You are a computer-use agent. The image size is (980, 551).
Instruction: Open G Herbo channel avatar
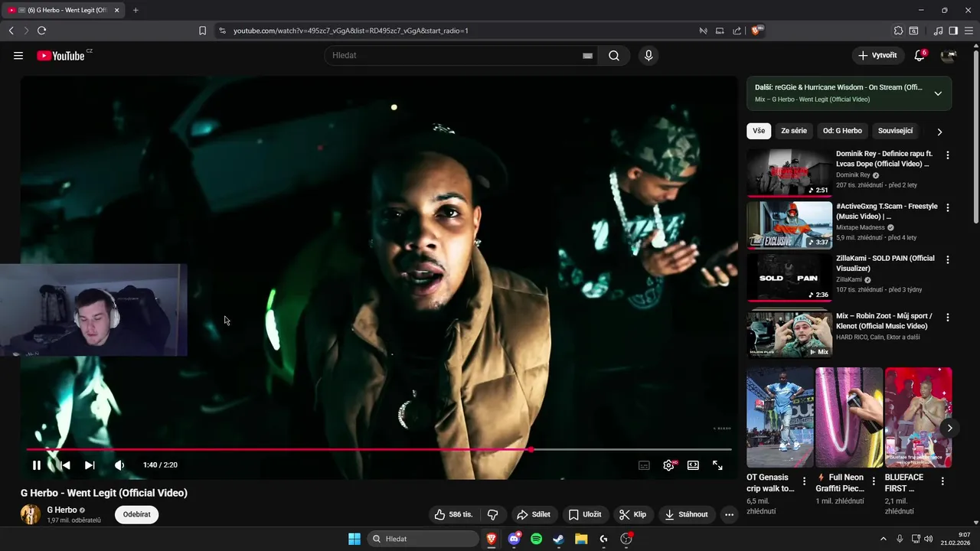click(31, 514)
